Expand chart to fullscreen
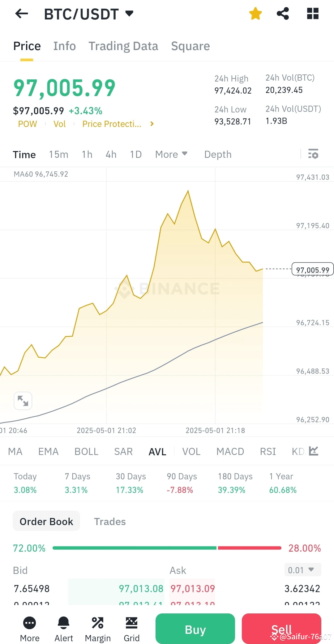334x644 pixels. coord(23,401)
